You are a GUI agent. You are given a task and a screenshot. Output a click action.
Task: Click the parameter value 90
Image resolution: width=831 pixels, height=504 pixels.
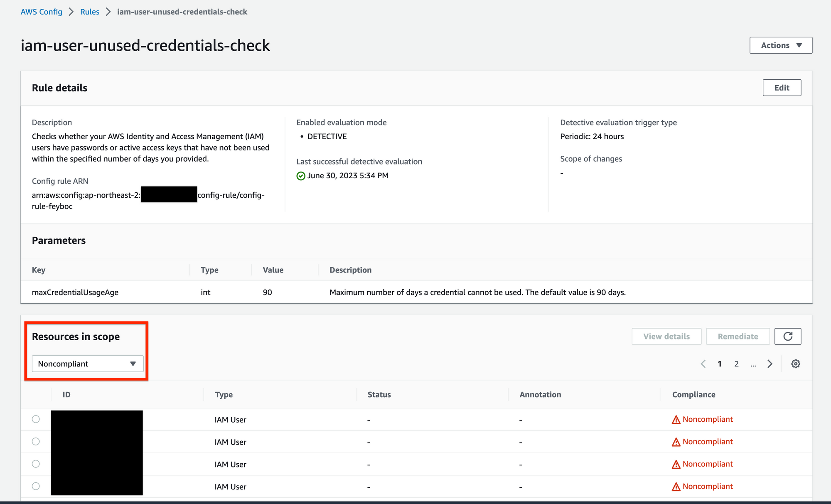coord(267,293)
